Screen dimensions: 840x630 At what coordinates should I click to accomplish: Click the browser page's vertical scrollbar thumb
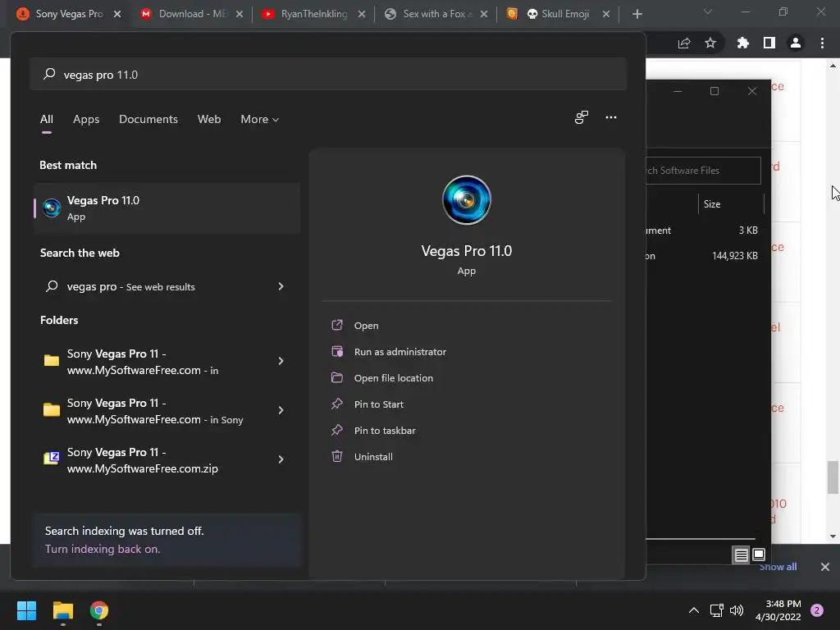[x=833, y=477]
